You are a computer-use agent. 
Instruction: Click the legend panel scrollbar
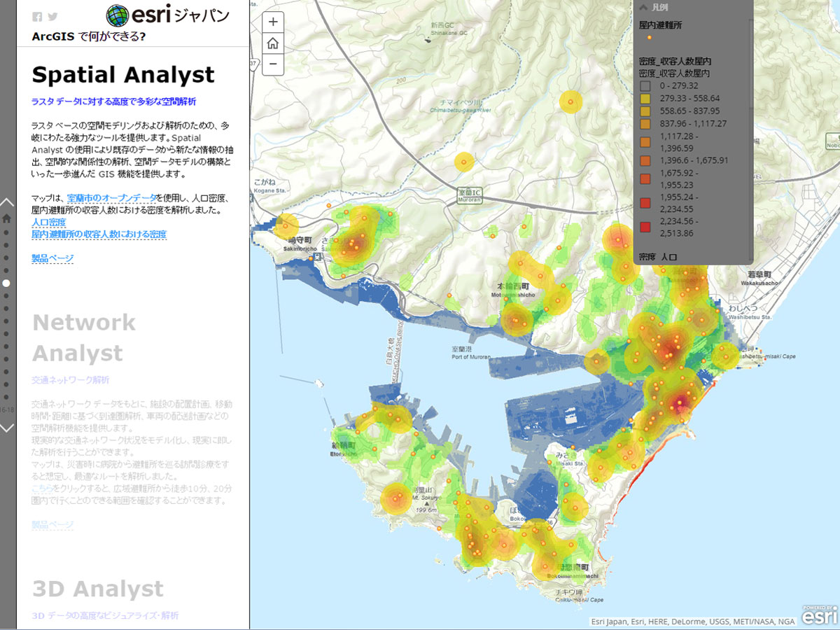752,70
